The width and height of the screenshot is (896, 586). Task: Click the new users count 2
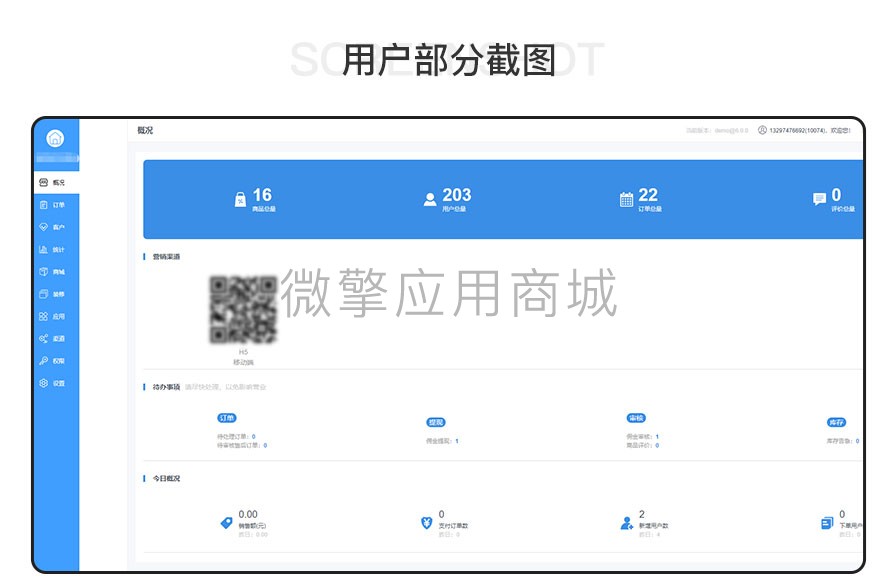pyautogui.click(x=642, y=514)
